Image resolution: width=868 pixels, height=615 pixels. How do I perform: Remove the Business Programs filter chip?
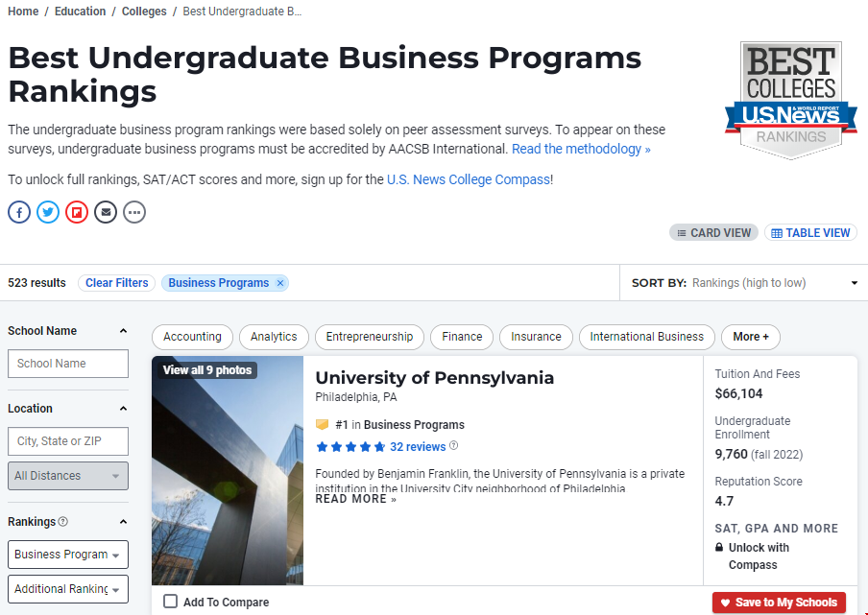[280, 283]
